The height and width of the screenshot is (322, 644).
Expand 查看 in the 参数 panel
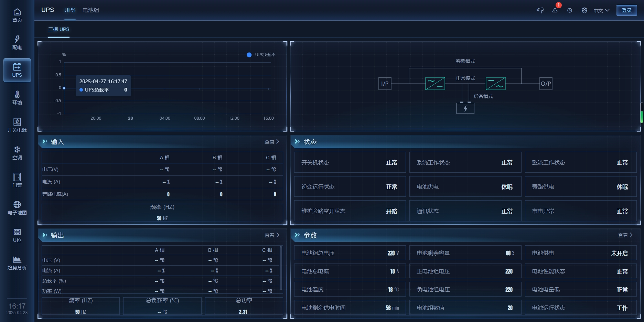625,235
